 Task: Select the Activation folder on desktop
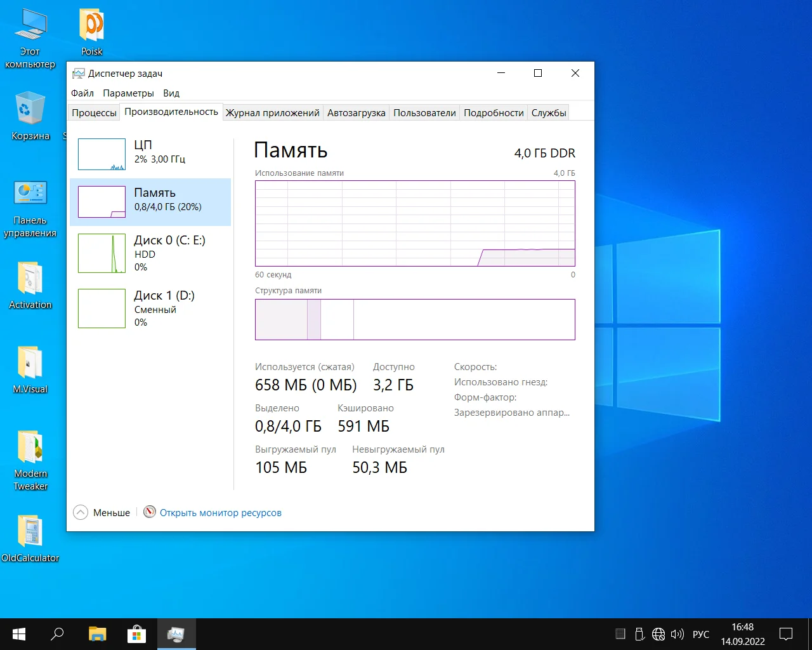[30, 285]
